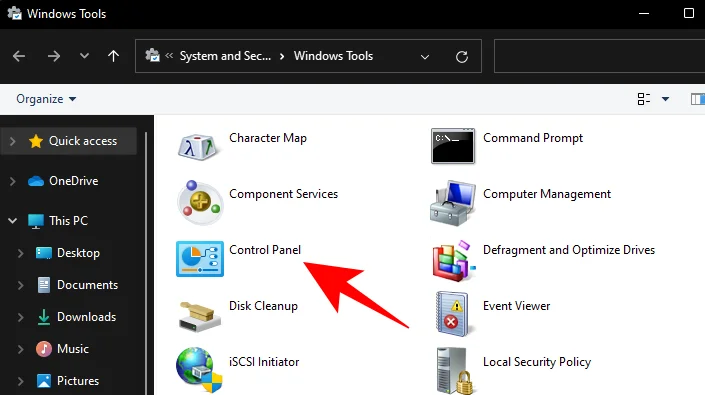The image size is (705, 395).
Task: Select the Disk Cleanup icon
Action: [x=200, y=316]
